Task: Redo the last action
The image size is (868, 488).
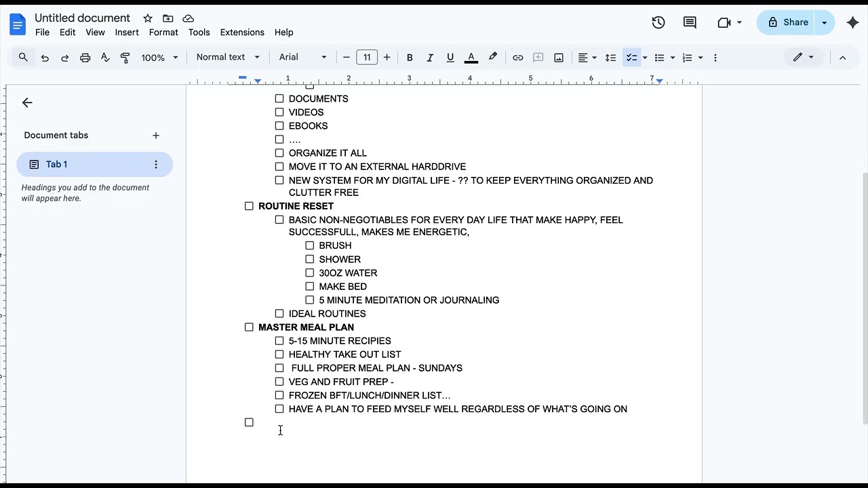Action: point(65,58)
